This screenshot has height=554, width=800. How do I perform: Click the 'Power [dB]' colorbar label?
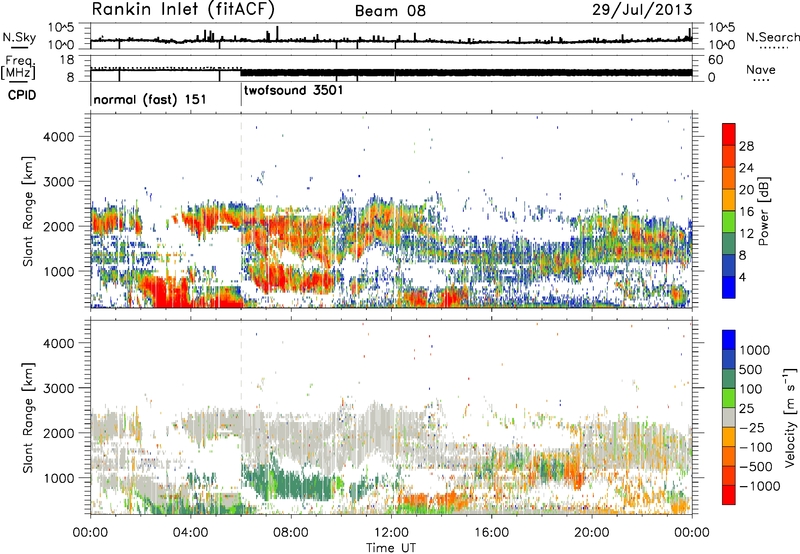coord(763,211)
